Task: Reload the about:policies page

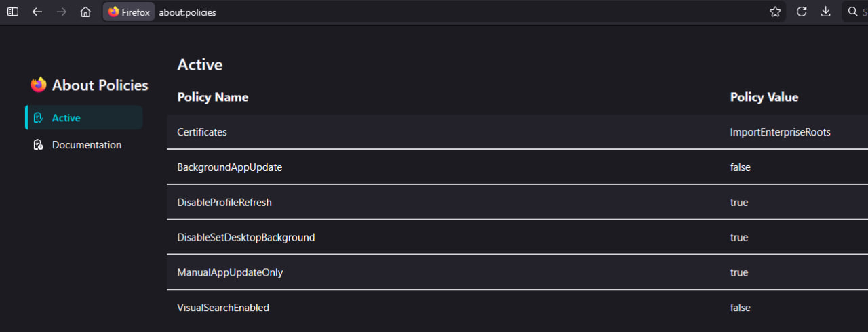Action: pos(801,12)
